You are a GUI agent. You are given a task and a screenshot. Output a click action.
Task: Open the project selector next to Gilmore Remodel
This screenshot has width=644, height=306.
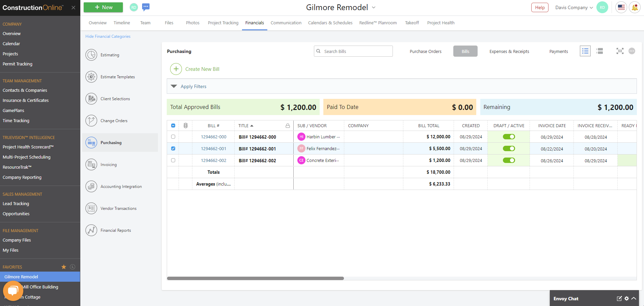click(x=373, y=7)
